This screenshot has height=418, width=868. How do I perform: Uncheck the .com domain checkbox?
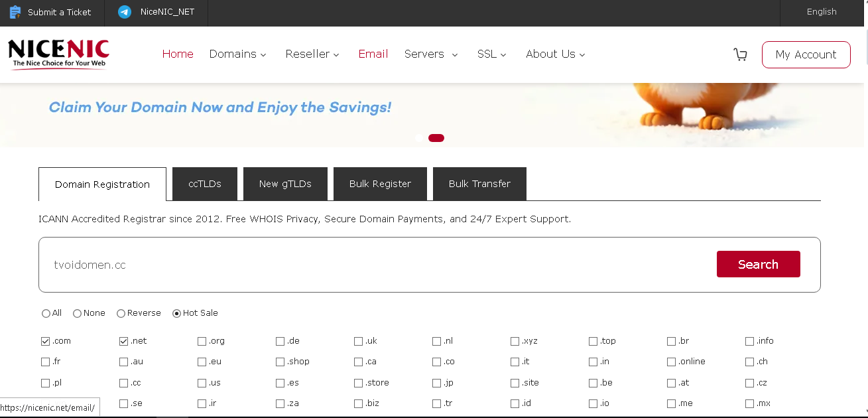[x=46, y=341]
